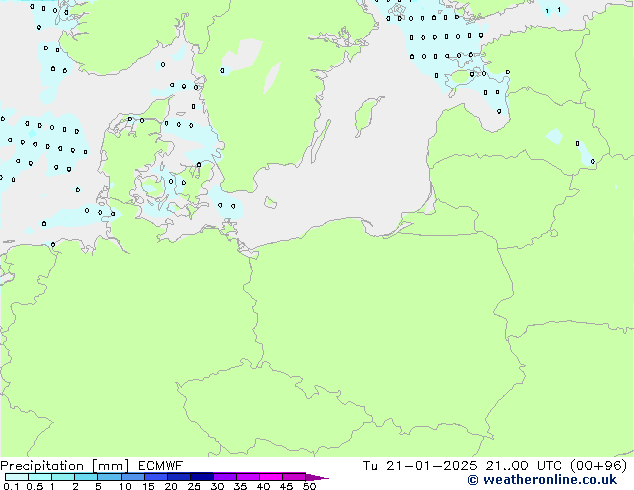Click the '25' legend value
The image size is (634, 490).
(x=194, y=486)
